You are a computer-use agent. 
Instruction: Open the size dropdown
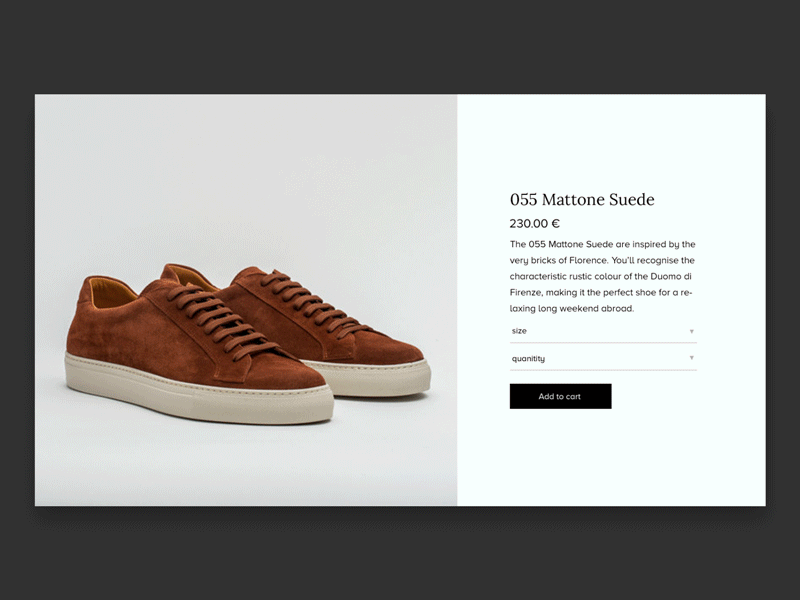(600, 331)
